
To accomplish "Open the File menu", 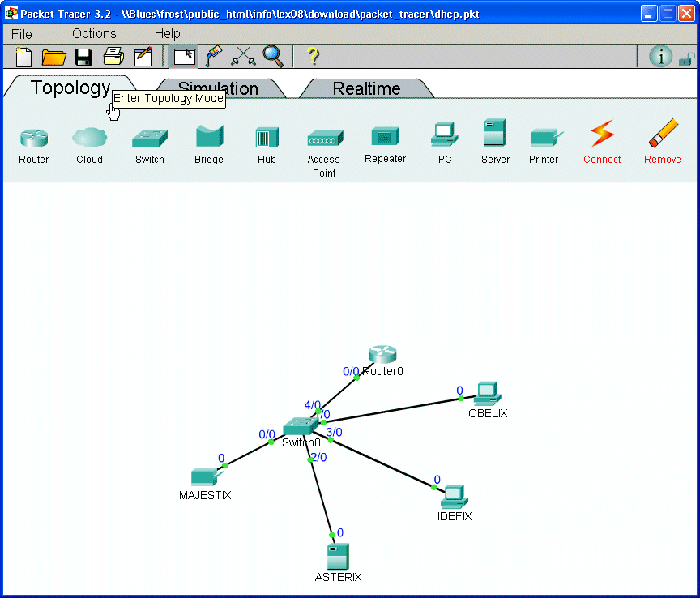I will 21,34.
